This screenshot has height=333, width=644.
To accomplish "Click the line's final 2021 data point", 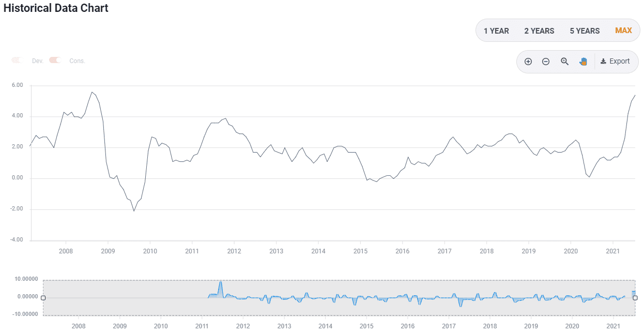I will click(635, 95).
